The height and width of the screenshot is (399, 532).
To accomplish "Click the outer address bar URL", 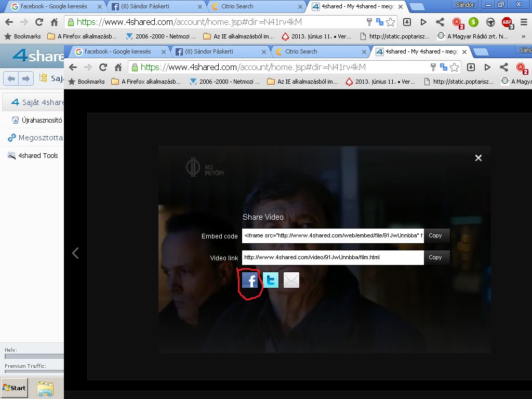I will [x=189, y=22].
